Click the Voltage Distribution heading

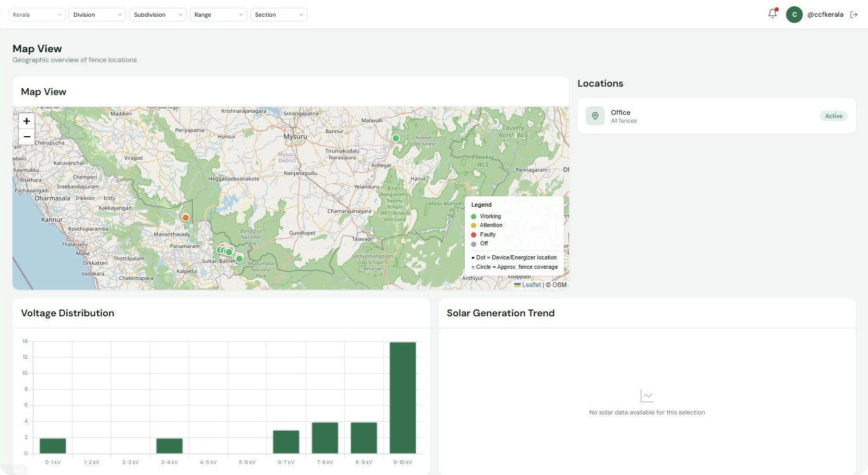[67, 313]
